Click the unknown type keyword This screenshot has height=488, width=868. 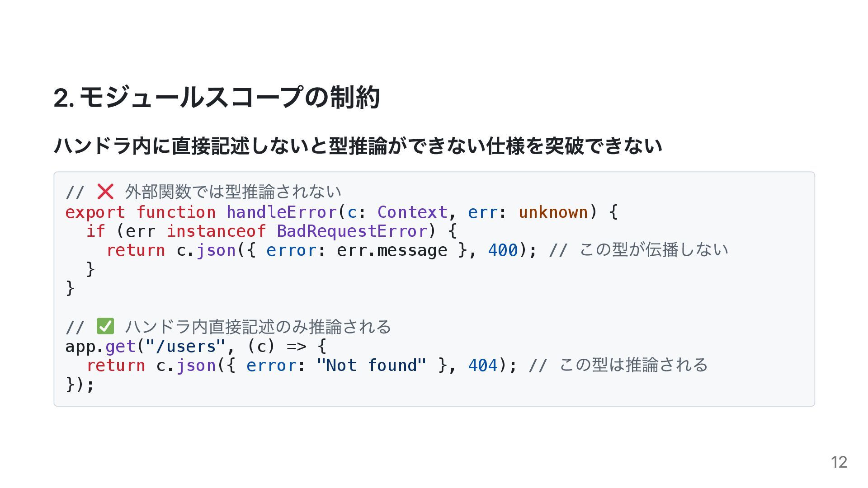pos(553,212)
